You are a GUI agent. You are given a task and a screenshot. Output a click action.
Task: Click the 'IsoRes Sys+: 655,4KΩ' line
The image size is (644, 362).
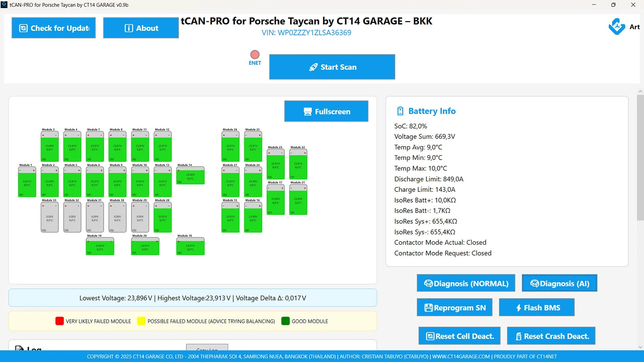click(426, 221)
